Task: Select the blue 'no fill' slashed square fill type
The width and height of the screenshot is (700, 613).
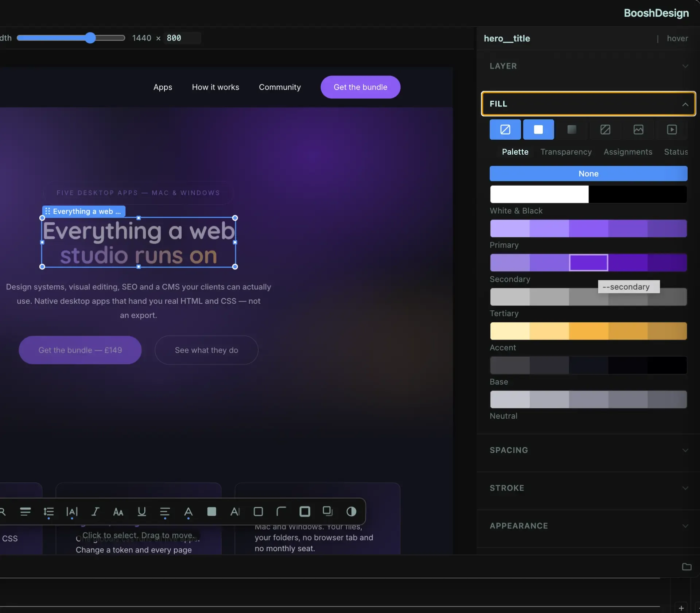Action: point(505,129)
